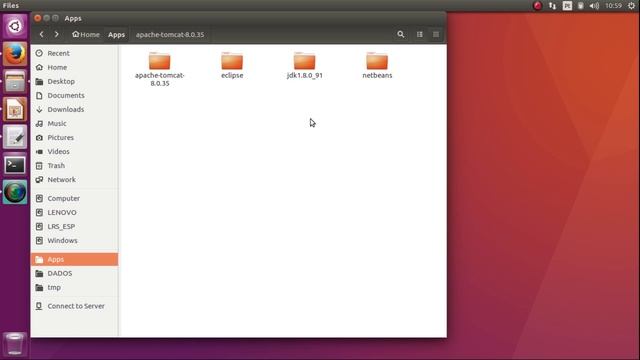Launch Firefox from the launcher
This screenshot has height=360, width=640.
coord(15,54)
